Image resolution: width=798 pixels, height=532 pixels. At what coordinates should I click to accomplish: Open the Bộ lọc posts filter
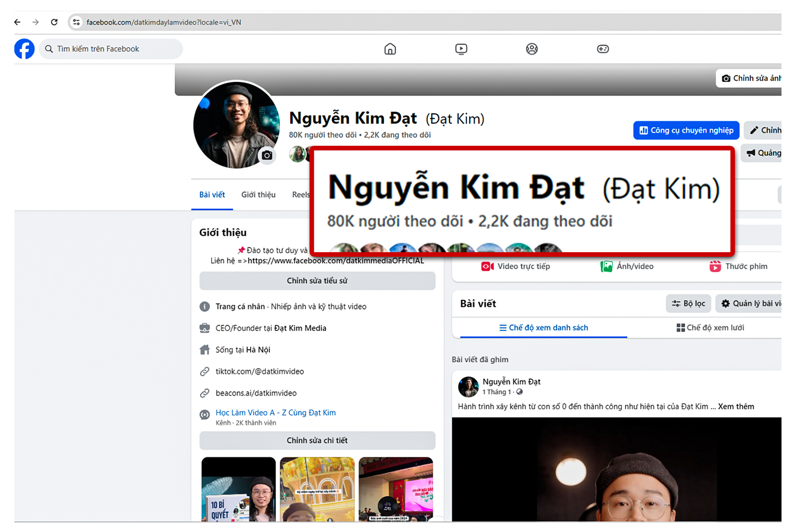point(688,304)
